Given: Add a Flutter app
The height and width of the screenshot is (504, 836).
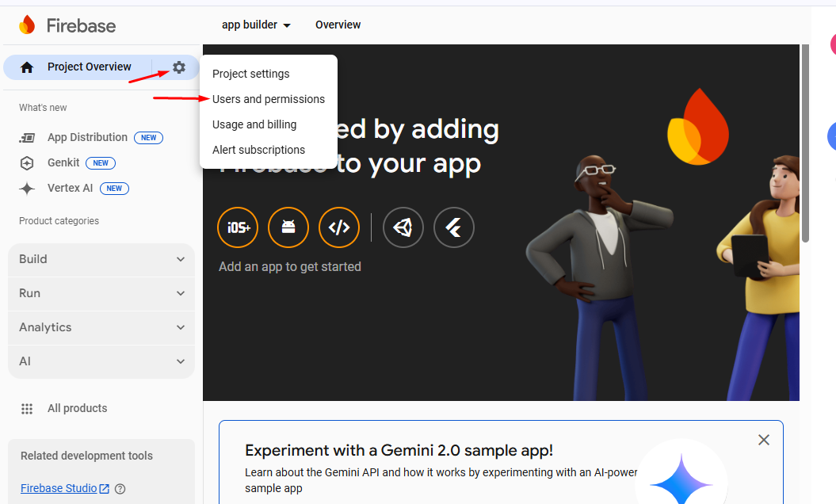Looking at the screenshot, I should 454,227.
